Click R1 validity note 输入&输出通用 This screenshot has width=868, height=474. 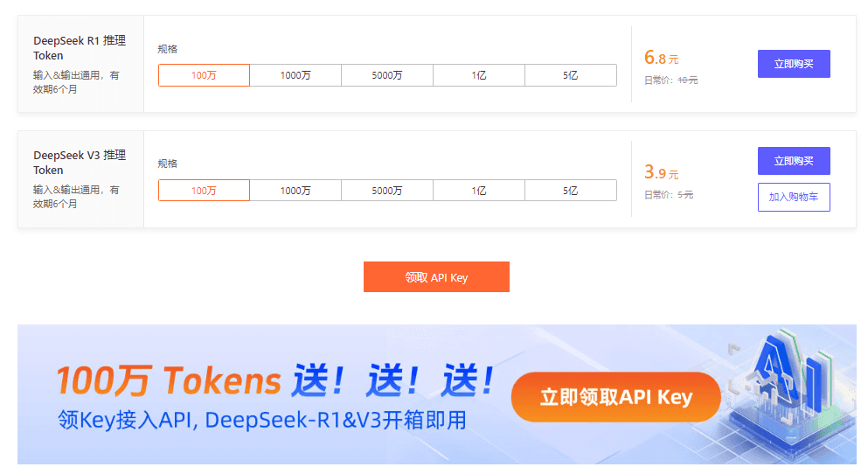[76, 82]
